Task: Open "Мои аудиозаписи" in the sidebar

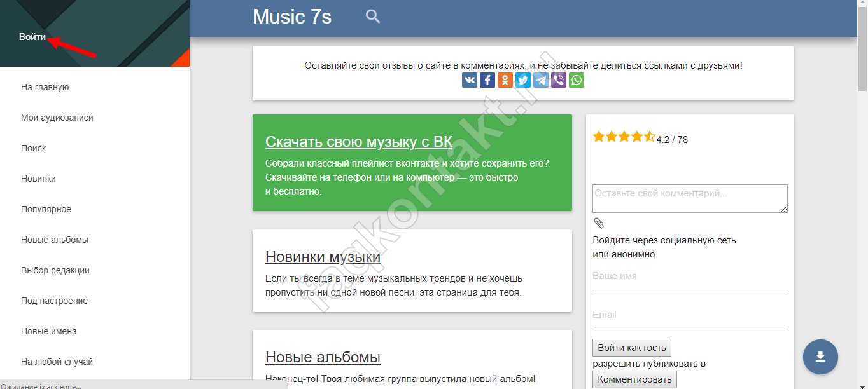Action: (57, 118)
